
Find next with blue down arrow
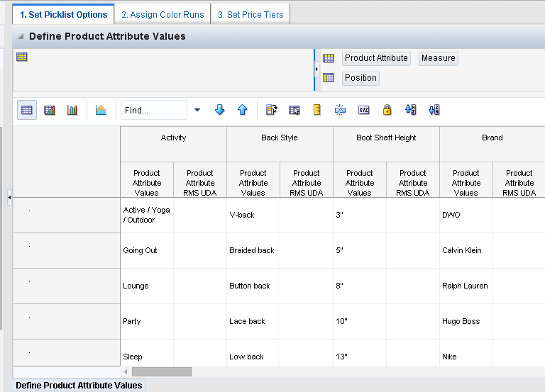(x=220, y=110)
